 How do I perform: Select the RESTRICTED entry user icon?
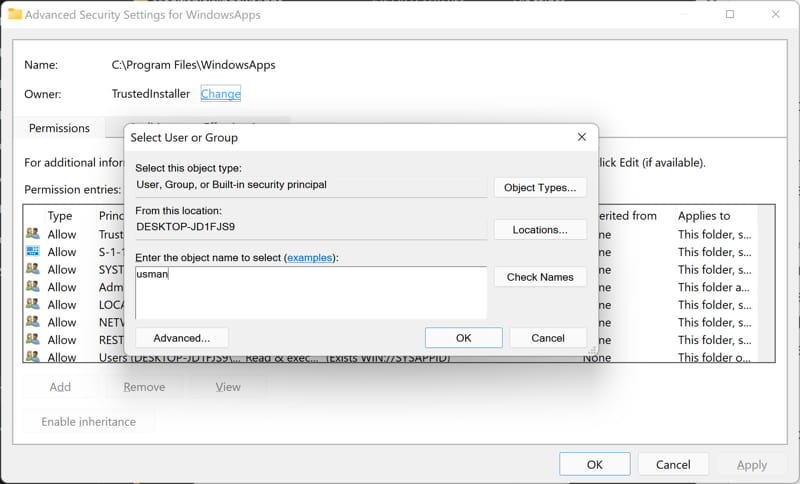pyautogui.click(x=33, y=339)
